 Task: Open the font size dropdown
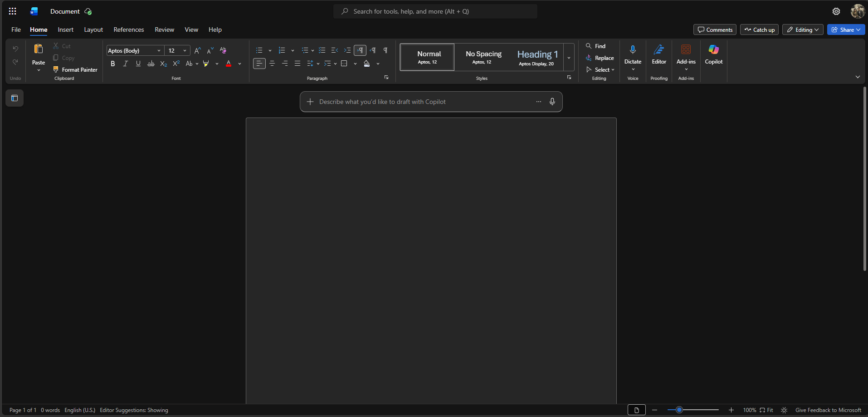[185, 50]
